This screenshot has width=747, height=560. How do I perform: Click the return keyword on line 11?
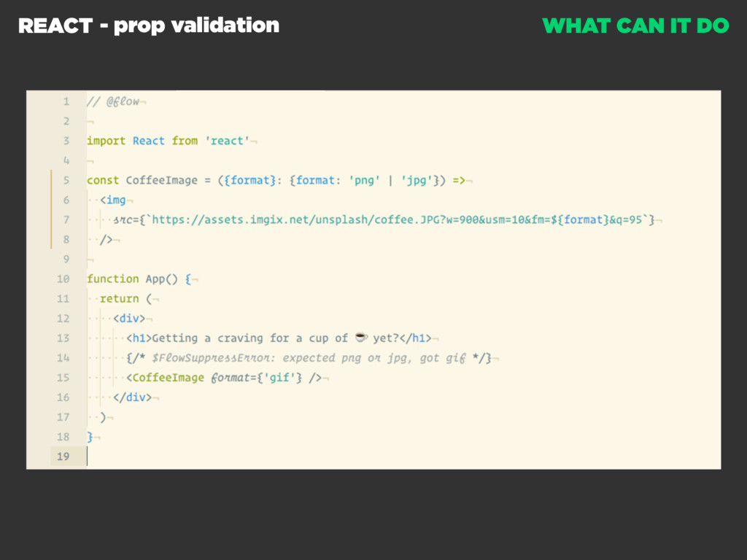pyautogui.click(x=119, y=298)
